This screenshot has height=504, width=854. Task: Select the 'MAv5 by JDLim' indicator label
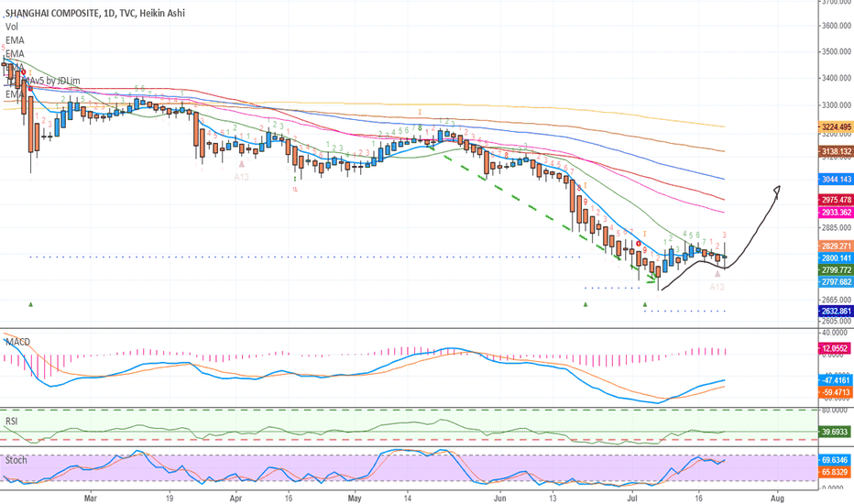(x=53, y=81)
